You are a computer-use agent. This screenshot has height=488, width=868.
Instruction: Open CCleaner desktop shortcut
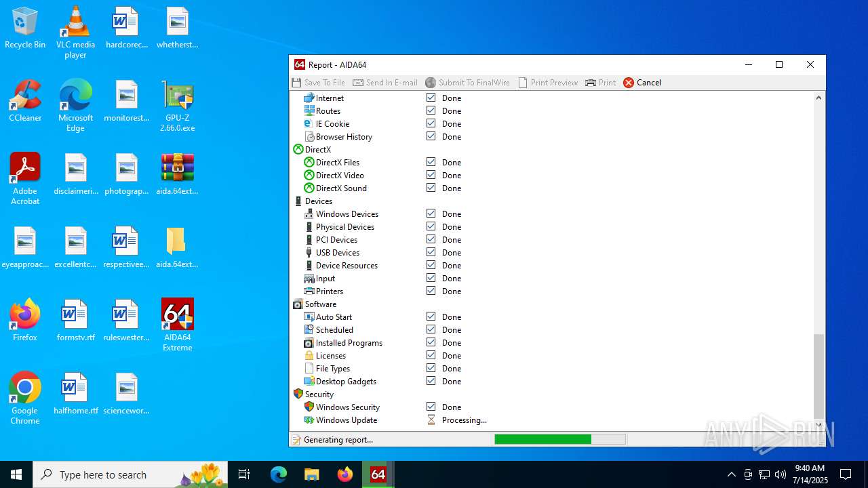tap(25, 101)
